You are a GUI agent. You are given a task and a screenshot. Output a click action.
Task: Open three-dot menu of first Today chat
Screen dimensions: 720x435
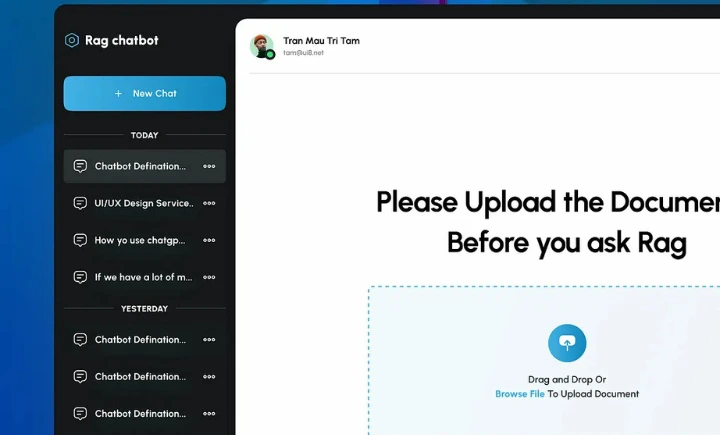(209, 166)
